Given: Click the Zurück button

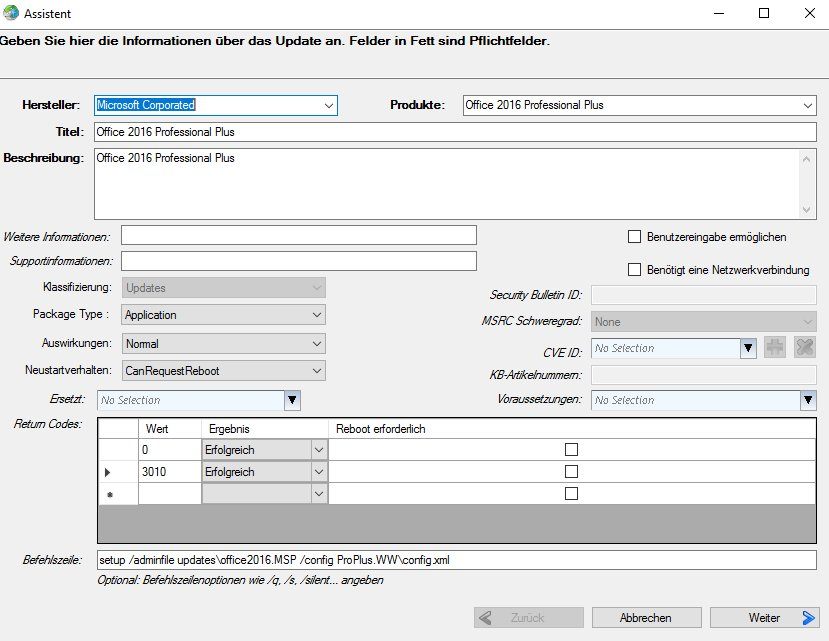Looking at the screenshot, I should tap(528, 618).
